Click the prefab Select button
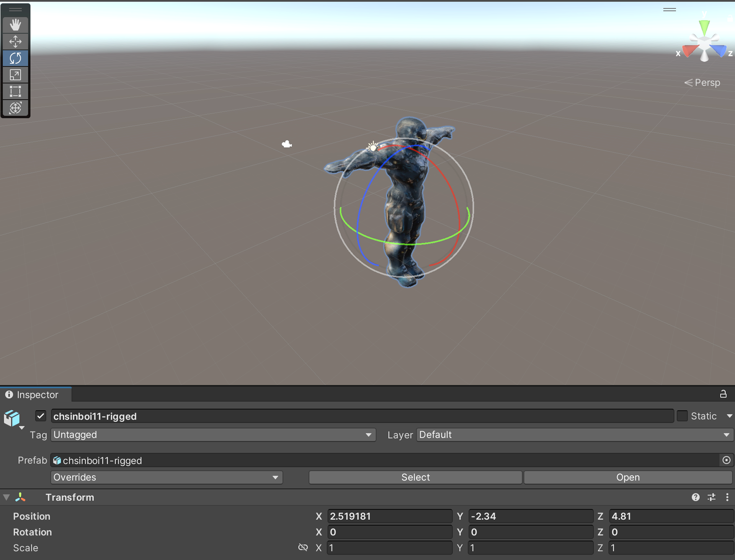 [x=415, y=477]
